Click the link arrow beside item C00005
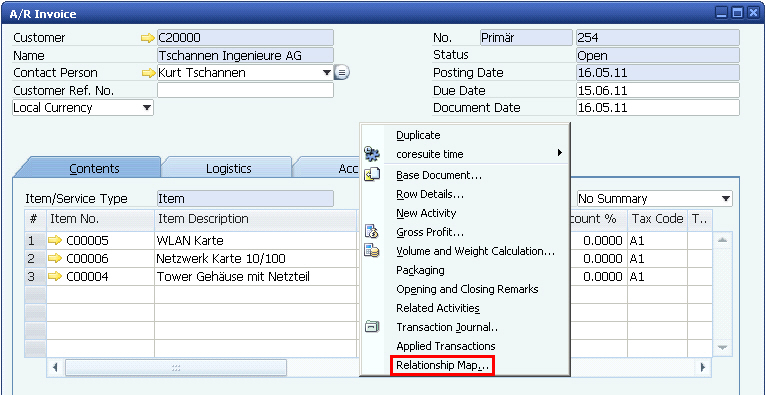 coord(55,240)
